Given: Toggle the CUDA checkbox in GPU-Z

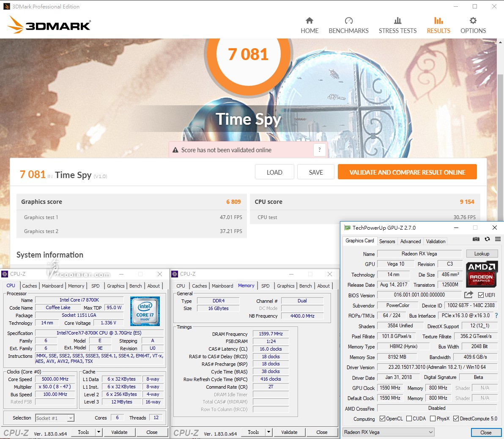Looking at the screenshot, I should coord(409,418).
